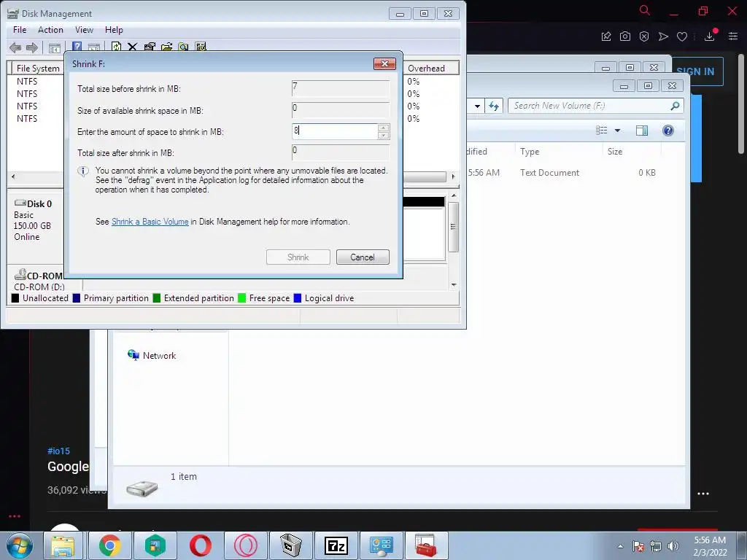Click the disk pane vertical scrollbar thumb
Viewport: 747px width, 560px height.
click(453, 227)
